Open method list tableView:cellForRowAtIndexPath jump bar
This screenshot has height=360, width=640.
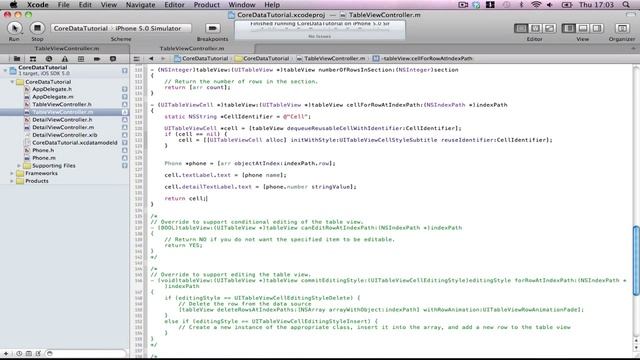click(422, 58)
